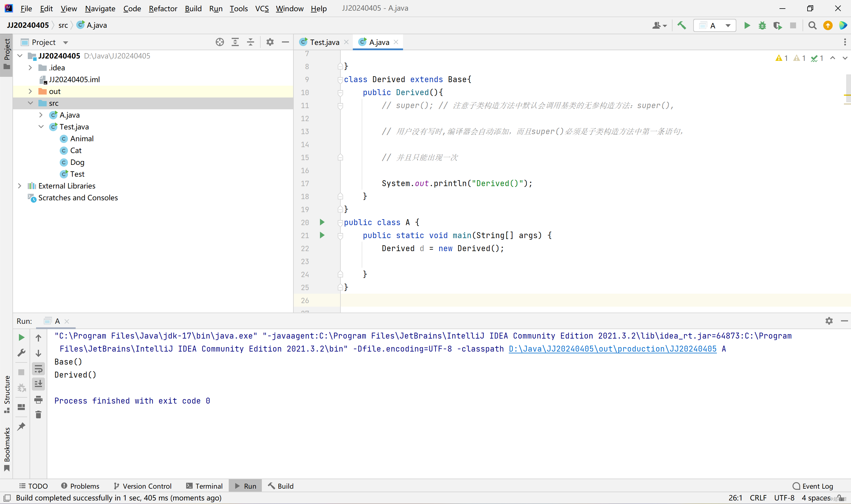Collapse All icon in Project panel
This screenshot has width=851, height=504.
pos(251,42)
